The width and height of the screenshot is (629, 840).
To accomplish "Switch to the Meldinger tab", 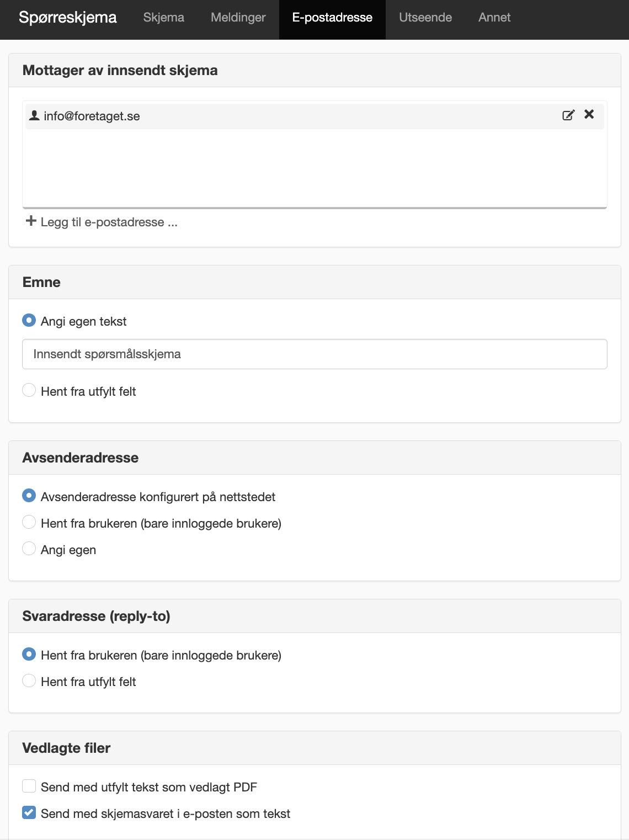I will point(238,18).
